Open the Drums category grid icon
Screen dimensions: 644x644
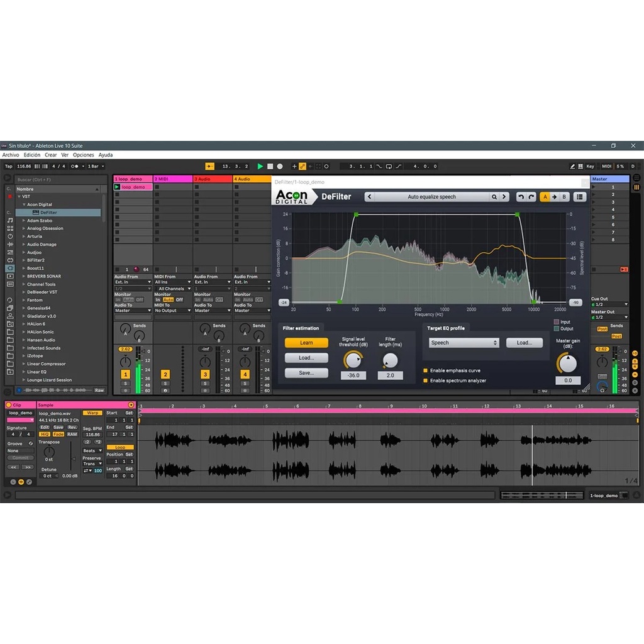10,228
